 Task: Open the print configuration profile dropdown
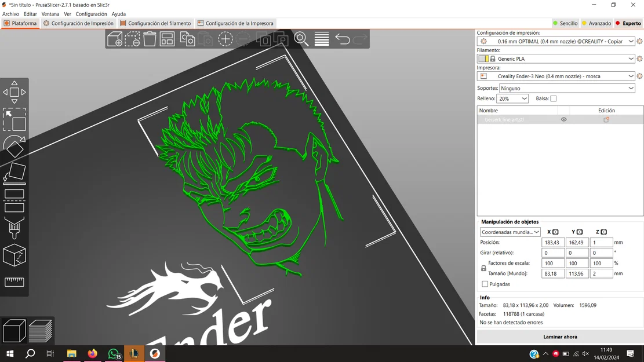coord(556,42)
